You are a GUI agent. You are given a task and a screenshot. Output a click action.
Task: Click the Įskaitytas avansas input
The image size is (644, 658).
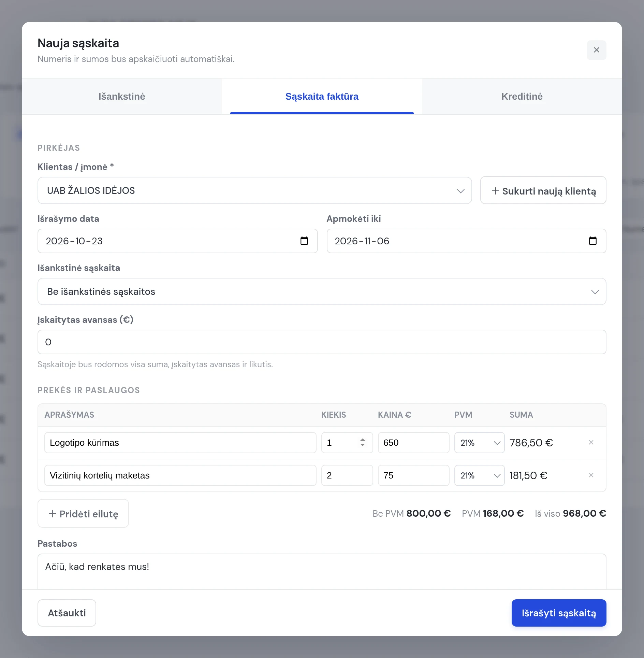(x=322, y=342)
